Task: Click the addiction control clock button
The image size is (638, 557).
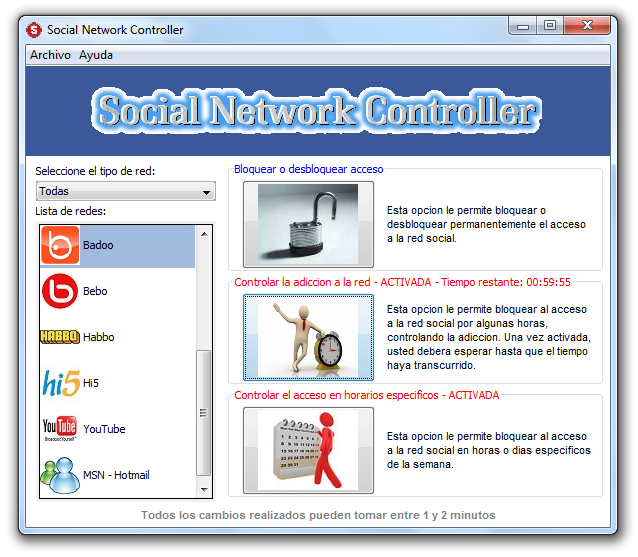Action: tap(308, 338)
